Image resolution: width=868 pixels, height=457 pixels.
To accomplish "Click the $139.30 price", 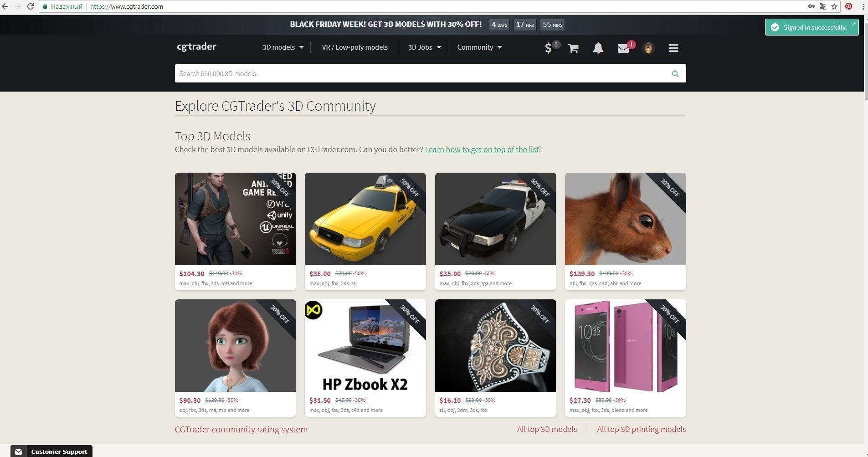I will (x=582, y=274).
